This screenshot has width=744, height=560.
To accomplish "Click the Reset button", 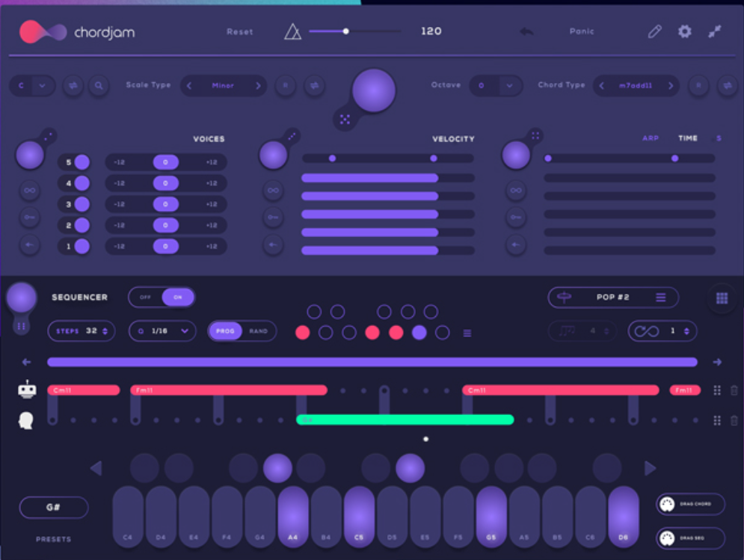I will pos(239,32).
